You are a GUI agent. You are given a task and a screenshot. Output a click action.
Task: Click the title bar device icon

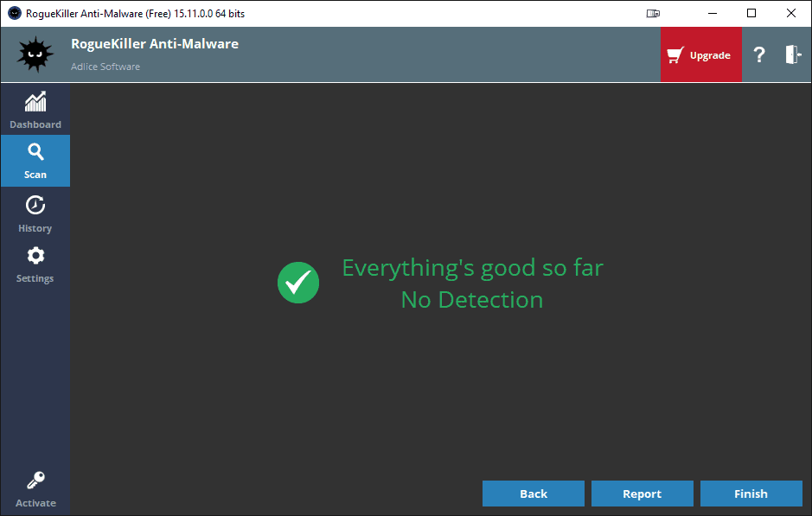point(653,14)
